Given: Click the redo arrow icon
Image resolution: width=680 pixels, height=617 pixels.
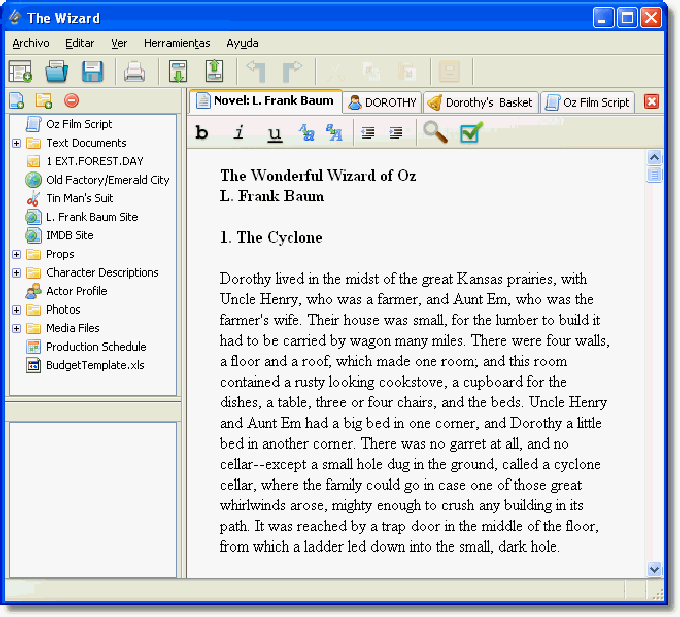Looking at the screenshot, I should click(292, 71).
